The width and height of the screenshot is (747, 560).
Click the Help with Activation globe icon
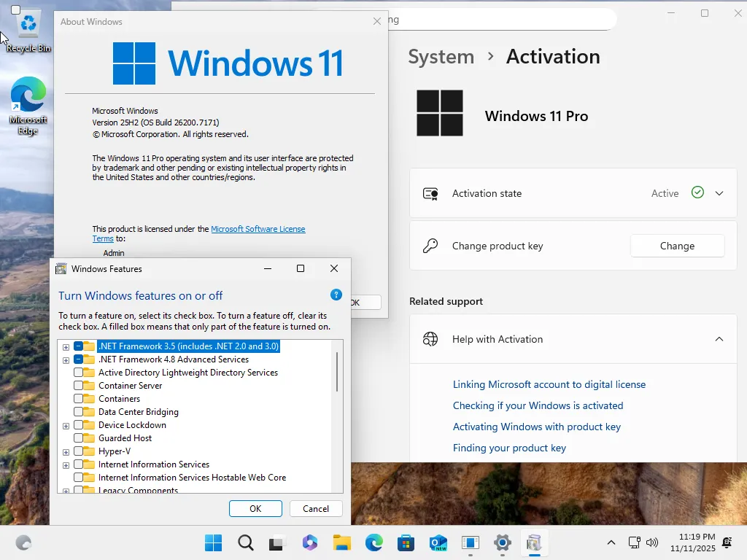click(430, 339)
